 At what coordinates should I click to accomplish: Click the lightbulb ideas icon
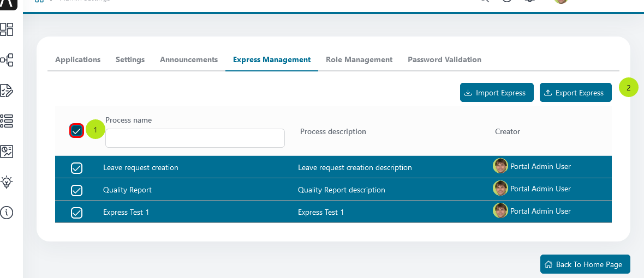click(7, 182)
